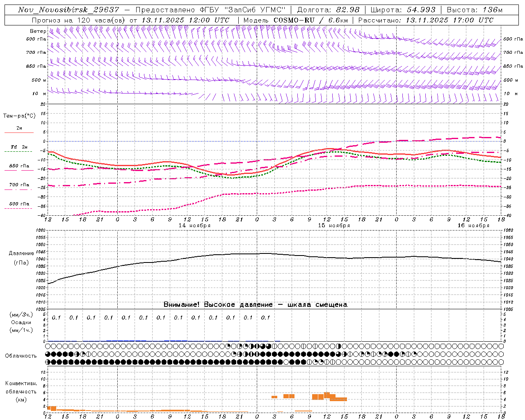
Task: Click the Облачность panel label
Action: point(21,356)
